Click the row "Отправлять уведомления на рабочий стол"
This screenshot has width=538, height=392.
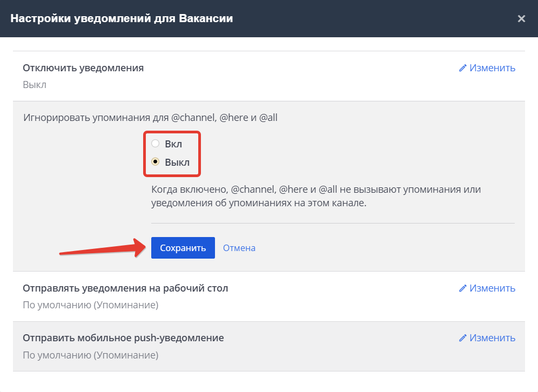pos(125,288)
